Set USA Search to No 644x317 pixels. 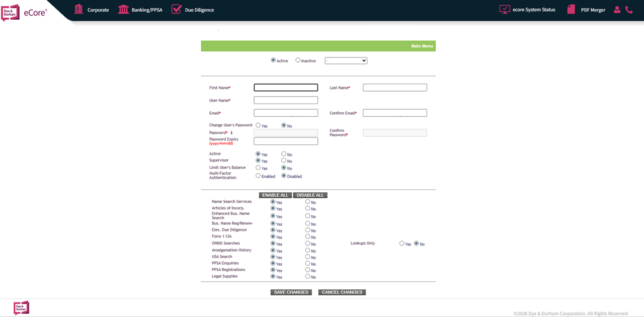click(x=308, y=257)
